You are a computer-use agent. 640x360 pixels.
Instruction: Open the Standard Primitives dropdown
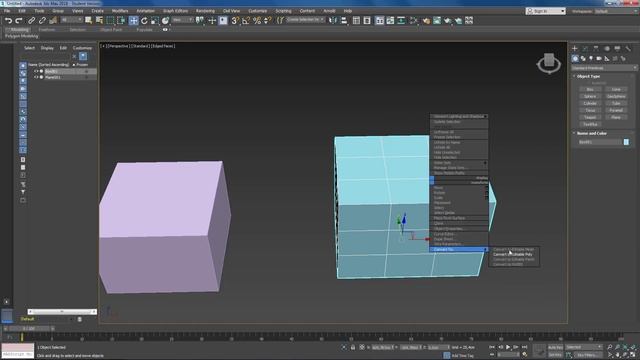point(604,68)
